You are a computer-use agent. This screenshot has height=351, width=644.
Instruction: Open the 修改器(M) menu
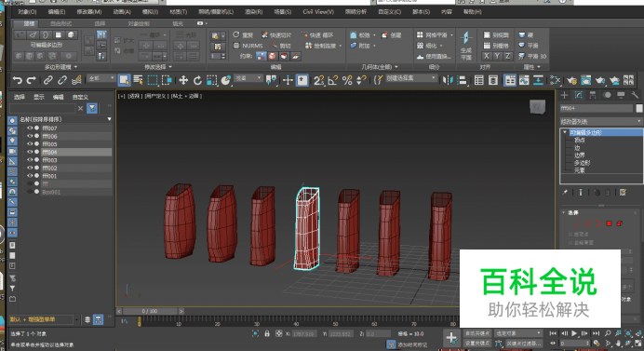tap(88, 12)
